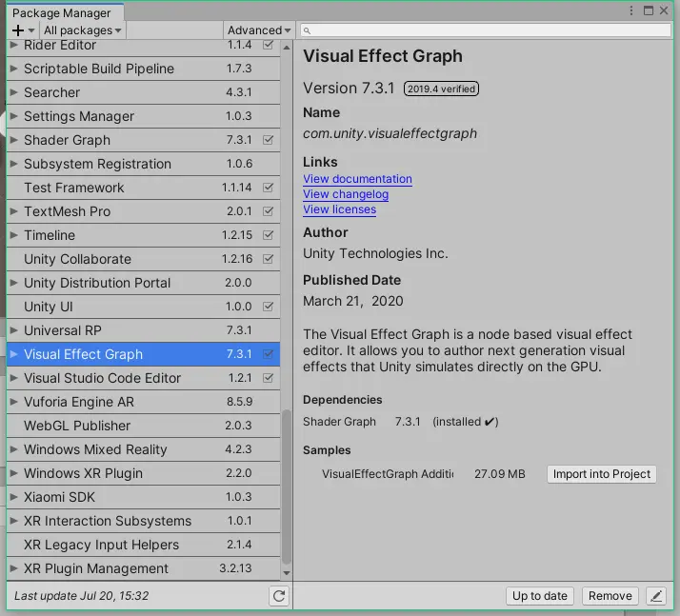Image resolution: width=680 pixels, height=616 pixels.
Task: Select the Windows XR Plugin package
Action: [x=143, y=473]
